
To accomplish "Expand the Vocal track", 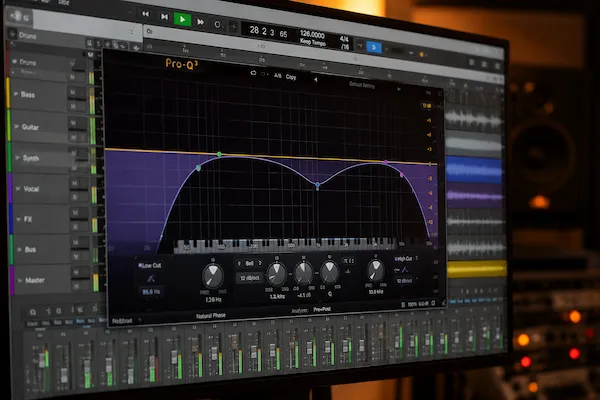I will (x=18, y=188).
